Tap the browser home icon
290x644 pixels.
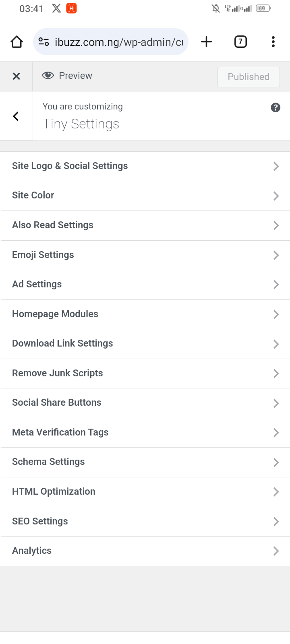[17, 42]
